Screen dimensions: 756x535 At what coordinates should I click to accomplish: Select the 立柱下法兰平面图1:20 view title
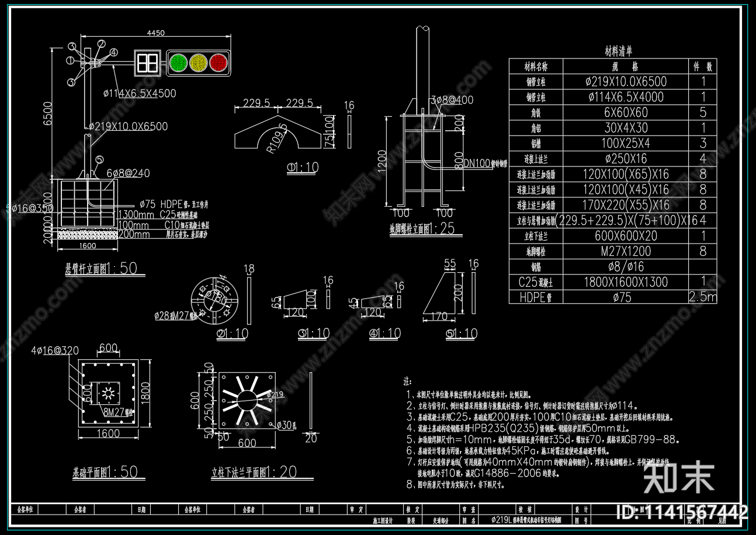254,472
